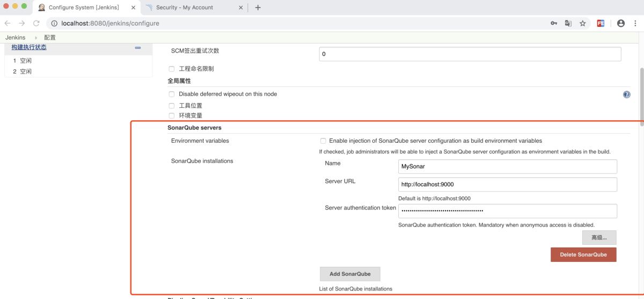Open a new browser tab
The width and height of the screenshot is (644, 299).
point(258,8)
